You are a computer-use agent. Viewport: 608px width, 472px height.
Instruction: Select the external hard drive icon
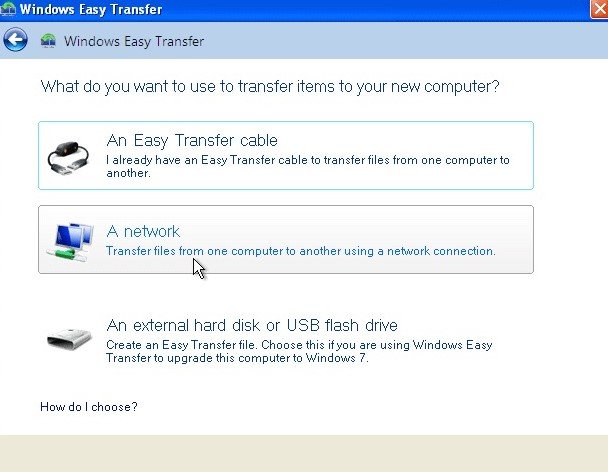[x=69, y=339]
